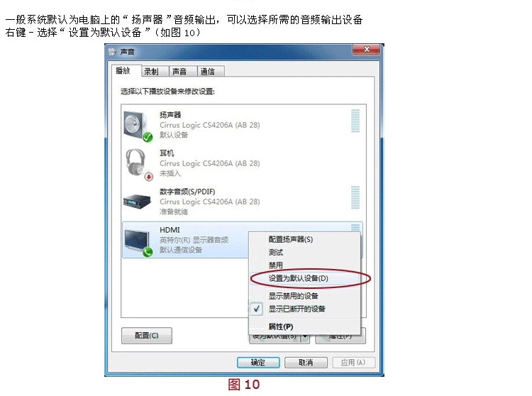532x396 pixels.
Task: Click the 确定 button
Action: click(258, 363)
